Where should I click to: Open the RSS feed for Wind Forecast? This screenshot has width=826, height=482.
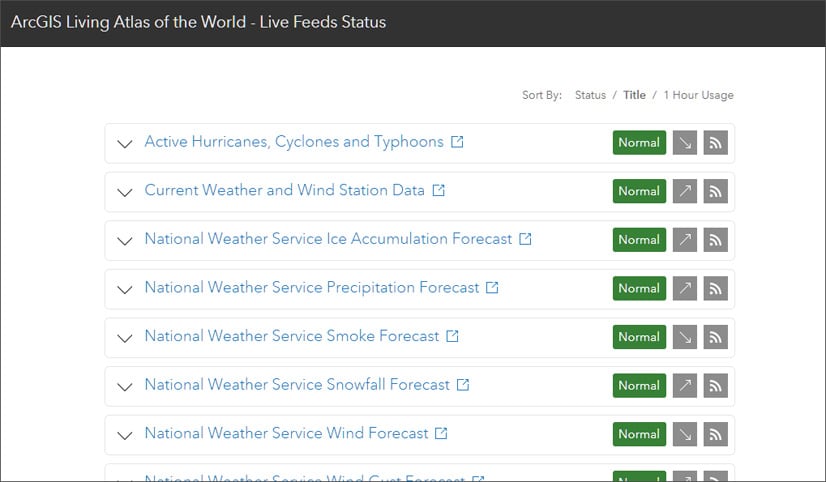(715, 434)
